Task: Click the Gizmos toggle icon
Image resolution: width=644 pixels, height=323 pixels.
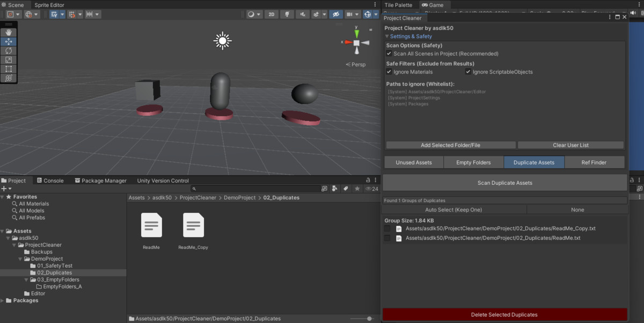Action: coord(368,15)
